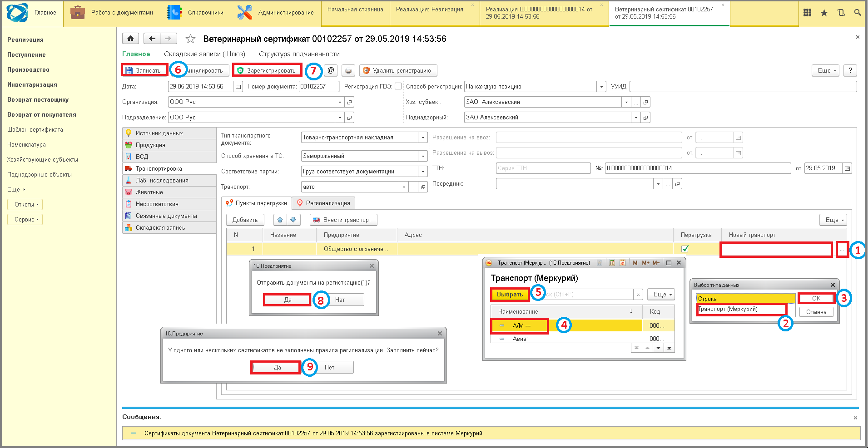Open the top-right Еще menu button
868x448 pixels.
pyautogui.click(x=826, y=70)
